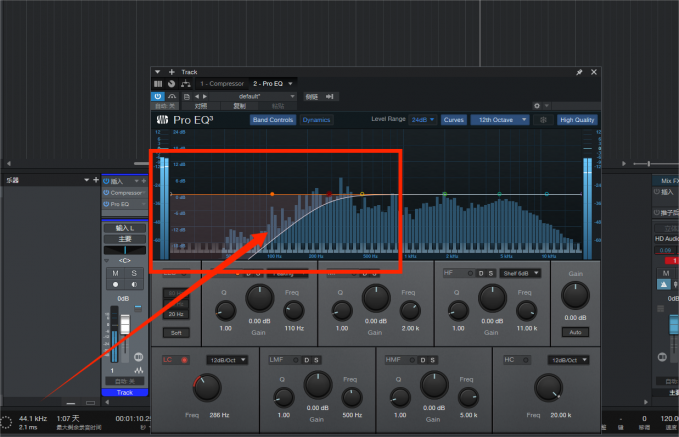
Task: Go to the next preset arrow
Action: pyautogui.click(x=205, y=97)
